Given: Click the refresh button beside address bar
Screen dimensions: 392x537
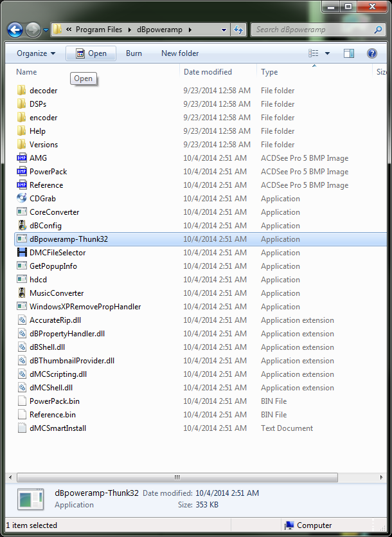Looking at the screenshot, I should pyautogui.click(x=239, y=30).
